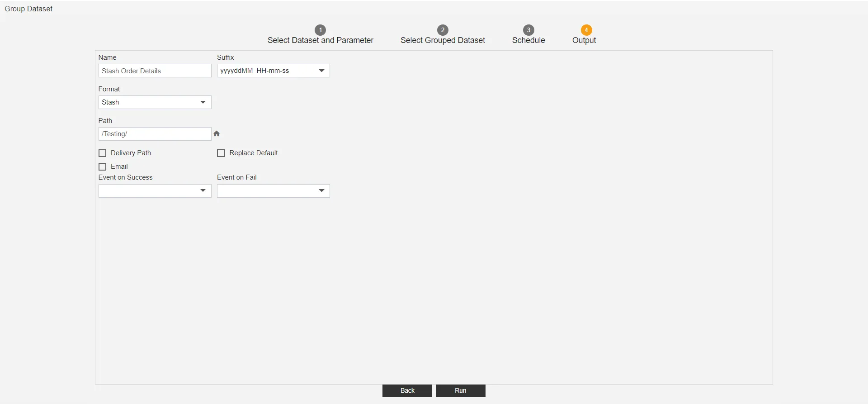This screenshot has width=868, height=404.
Task: Click the home icon beside the Path field
Action: (x=217, y=133)
